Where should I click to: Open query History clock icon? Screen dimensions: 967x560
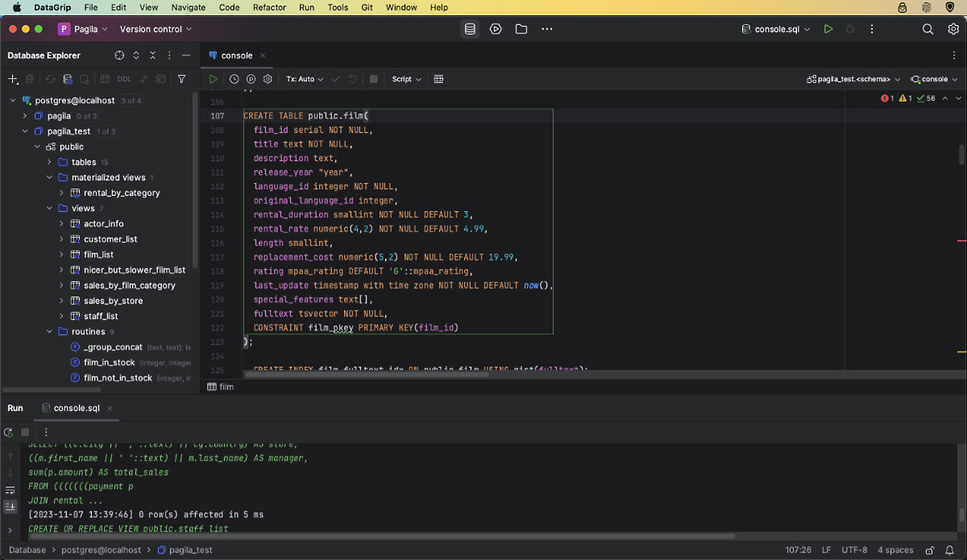pos(234,79)
